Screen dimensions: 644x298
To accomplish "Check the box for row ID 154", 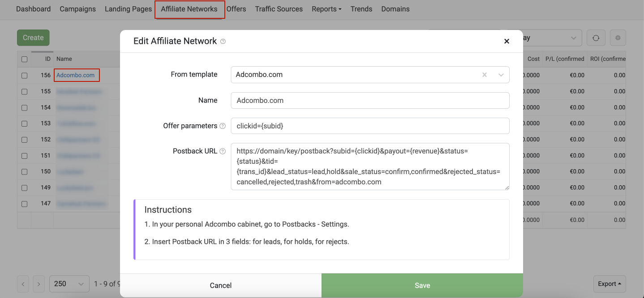I will [24, 108].
